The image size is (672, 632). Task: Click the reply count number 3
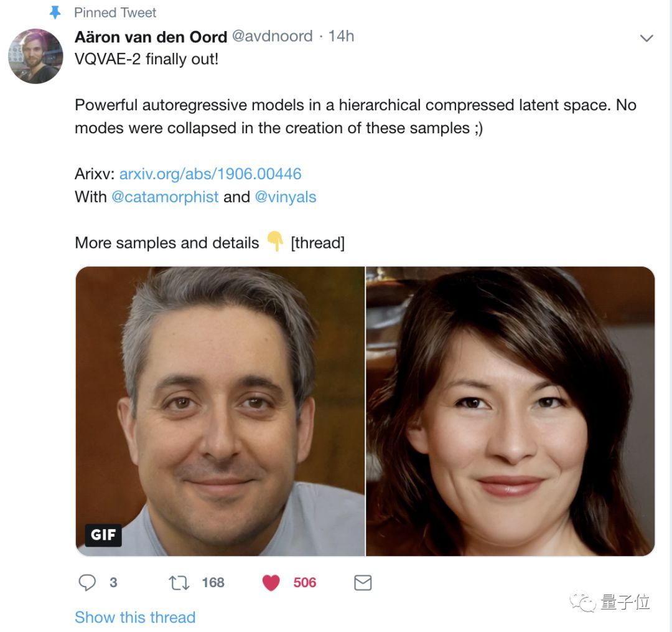click(x=113, y=582)
